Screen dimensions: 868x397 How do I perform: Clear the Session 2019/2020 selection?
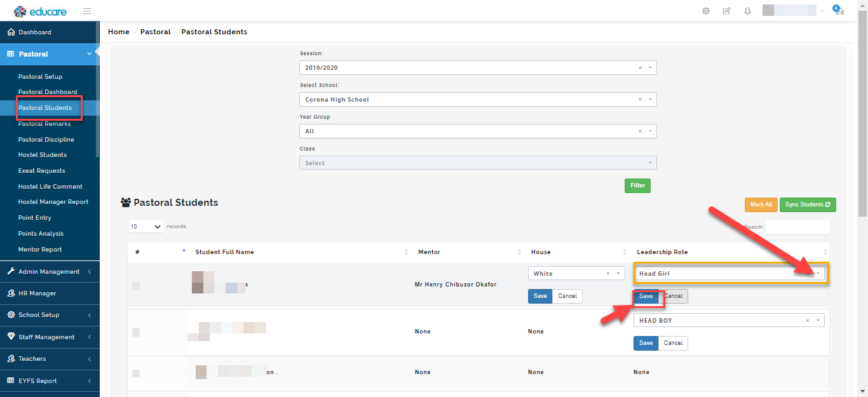pyautogui.click(x=640, y=68)
